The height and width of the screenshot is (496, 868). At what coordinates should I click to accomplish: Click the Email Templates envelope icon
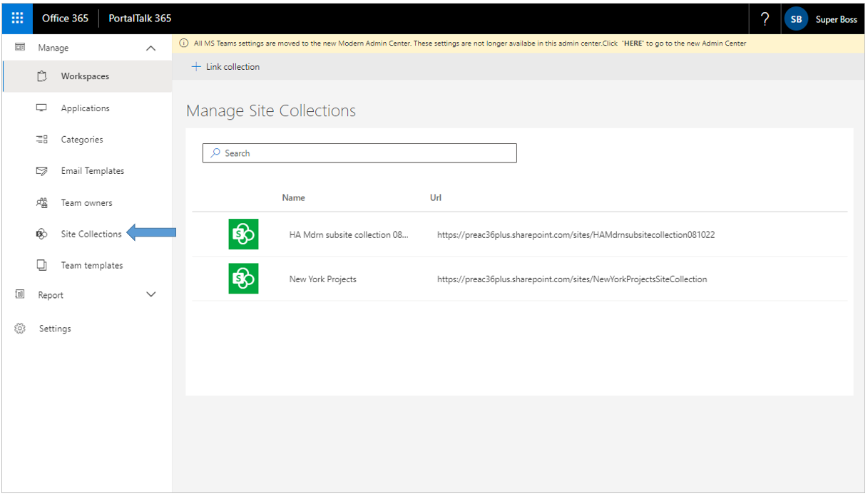41,171
